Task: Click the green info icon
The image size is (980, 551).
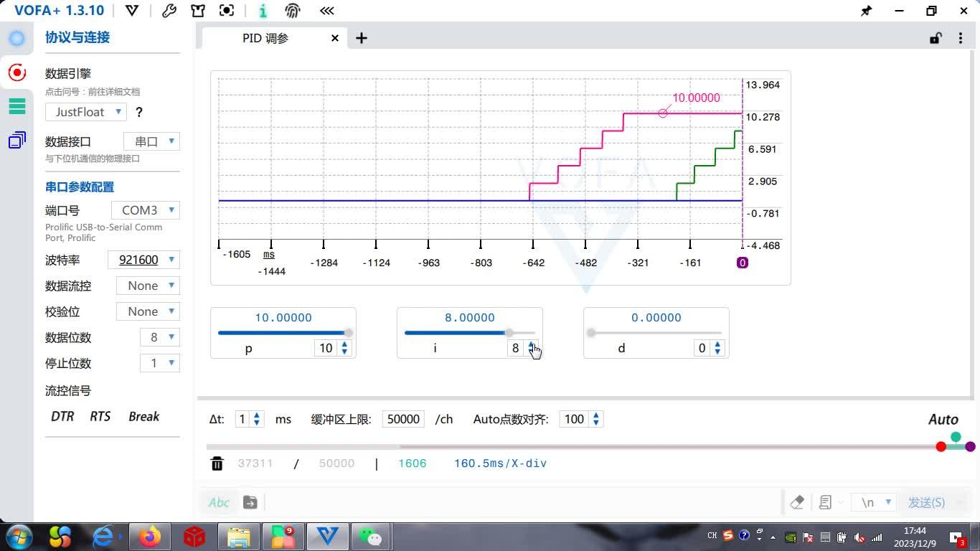Action: (263, 11)
